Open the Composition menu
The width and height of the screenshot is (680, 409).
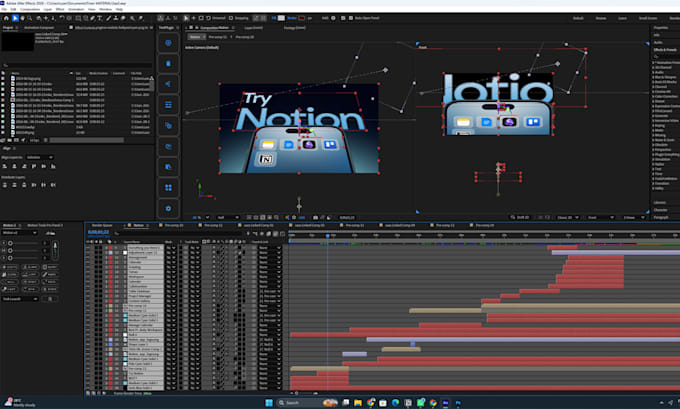pos(30,9)
